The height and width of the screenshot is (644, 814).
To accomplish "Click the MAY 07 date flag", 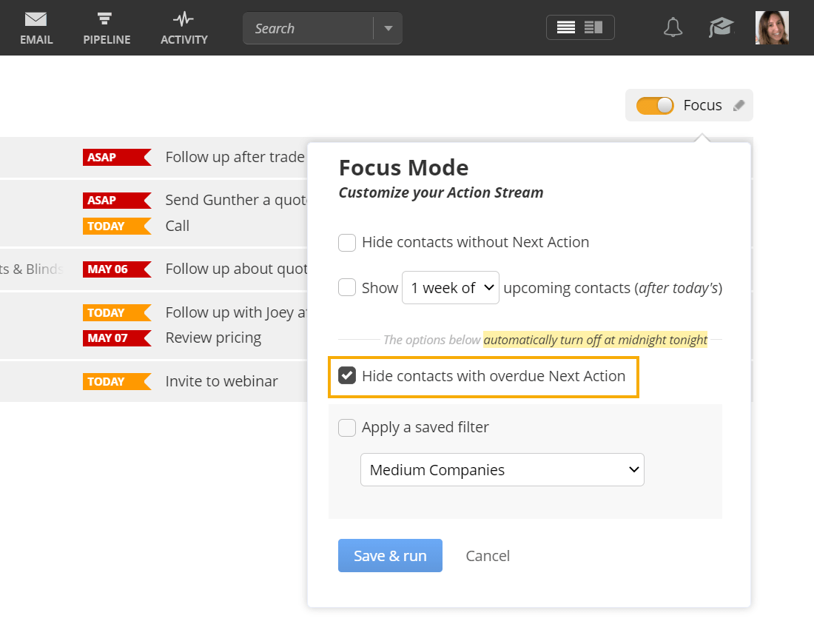I will 118,338.
